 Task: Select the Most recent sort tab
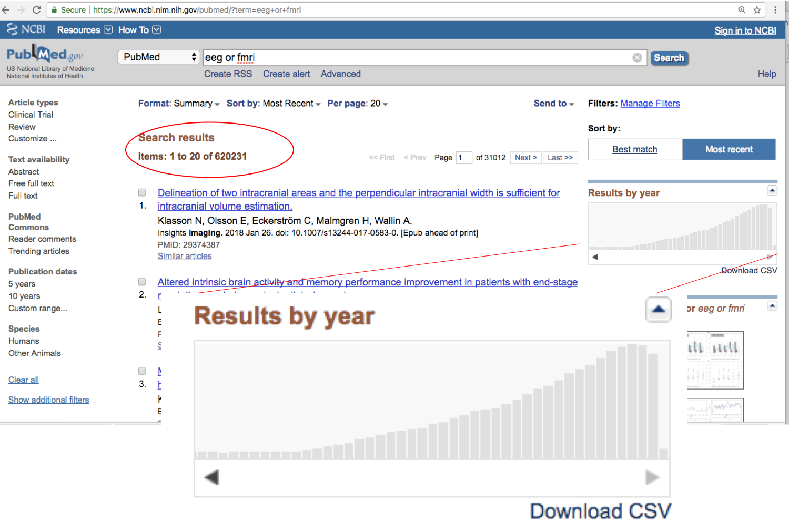729,149
